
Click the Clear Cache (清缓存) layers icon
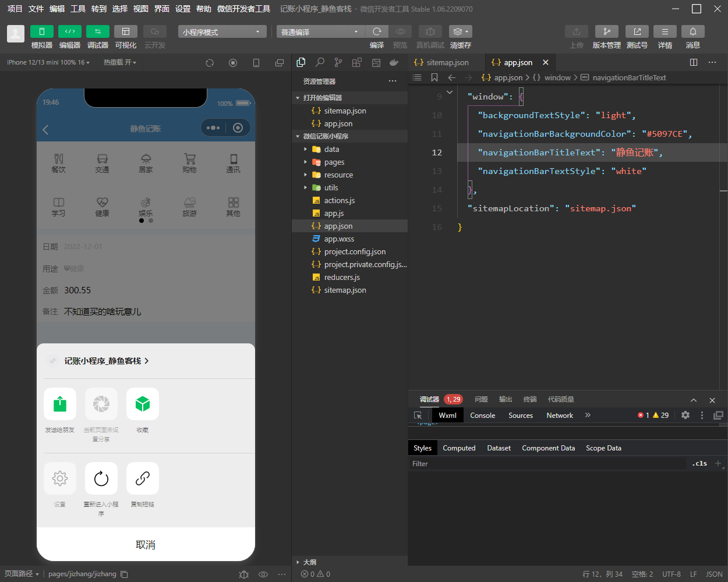tap(460, 31)
